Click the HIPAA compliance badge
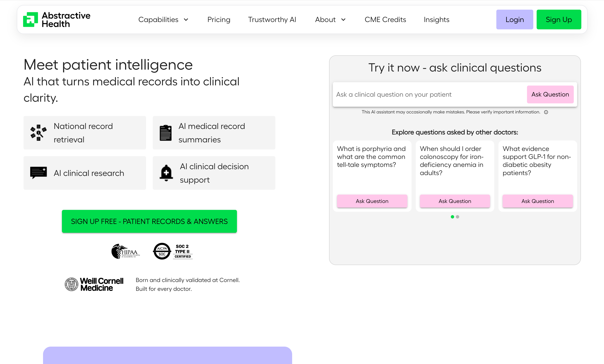Image resolution: width=604 pixels, height=364 pixels. tap(126, 251)
